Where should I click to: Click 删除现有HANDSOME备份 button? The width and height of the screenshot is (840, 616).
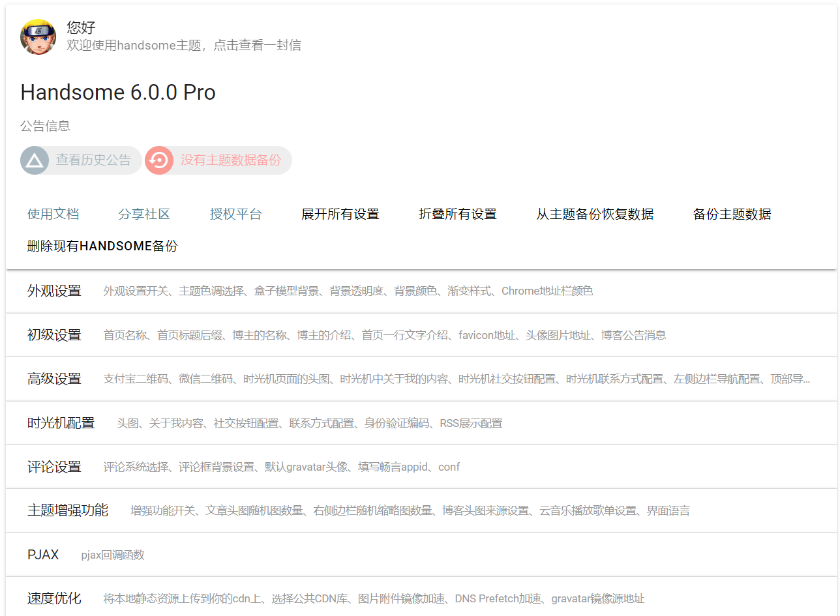102,246
